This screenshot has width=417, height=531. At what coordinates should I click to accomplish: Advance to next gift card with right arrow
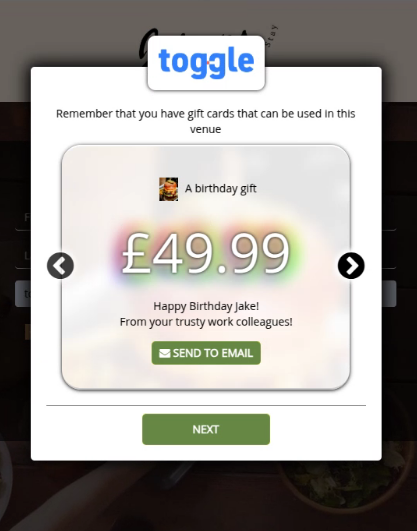351,266
